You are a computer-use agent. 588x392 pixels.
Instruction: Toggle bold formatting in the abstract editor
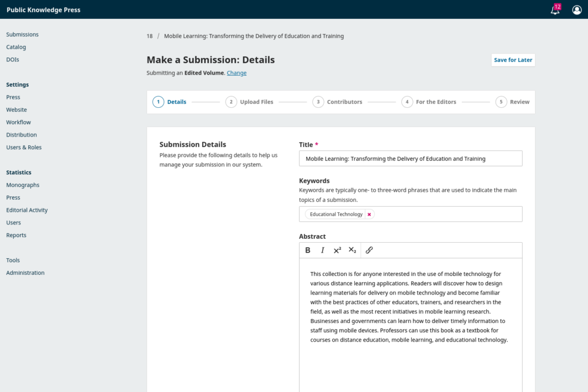pyautogui.click(x=308, y=250)
